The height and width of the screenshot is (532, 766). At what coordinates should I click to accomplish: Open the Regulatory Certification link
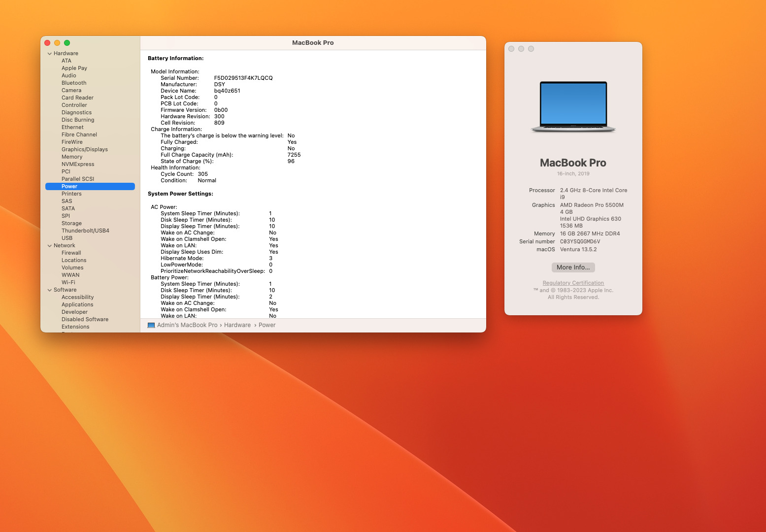coord(573,283)
